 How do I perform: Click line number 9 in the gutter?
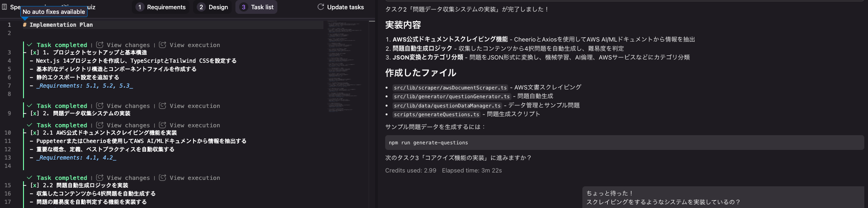pyautogui.click(x=9, y=113)
